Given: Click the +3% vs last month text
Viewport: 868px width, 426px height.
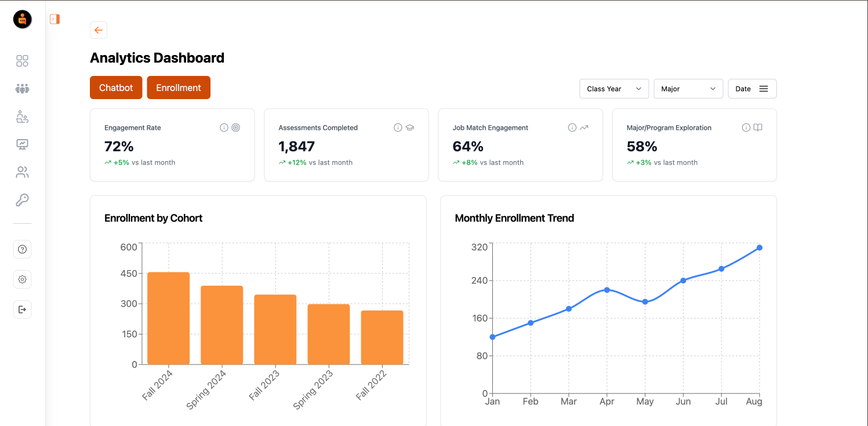Looking at the screenshot, I should [x=662, y=162].
